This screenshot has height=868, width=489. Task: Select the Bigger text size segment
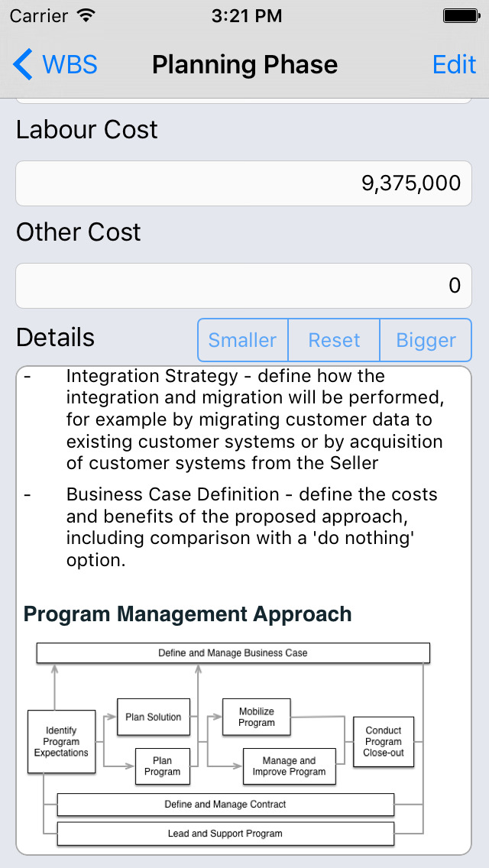tap(426, 340)
